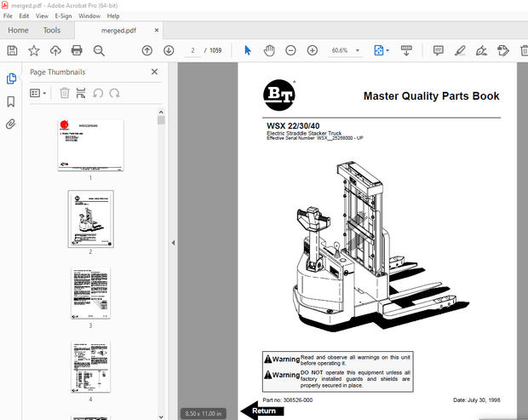528x420 pixels.
Task: Click the BT logo on the page
Action: click(x=279, y=95)
